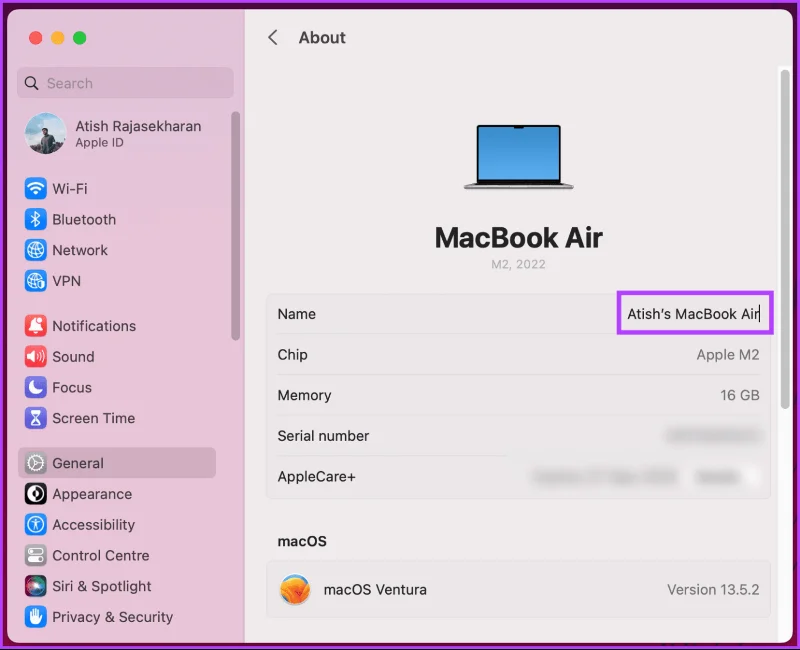Click the 16 GB memory value
The height and width of the screenshot is (650, 800).
[740, 395]
